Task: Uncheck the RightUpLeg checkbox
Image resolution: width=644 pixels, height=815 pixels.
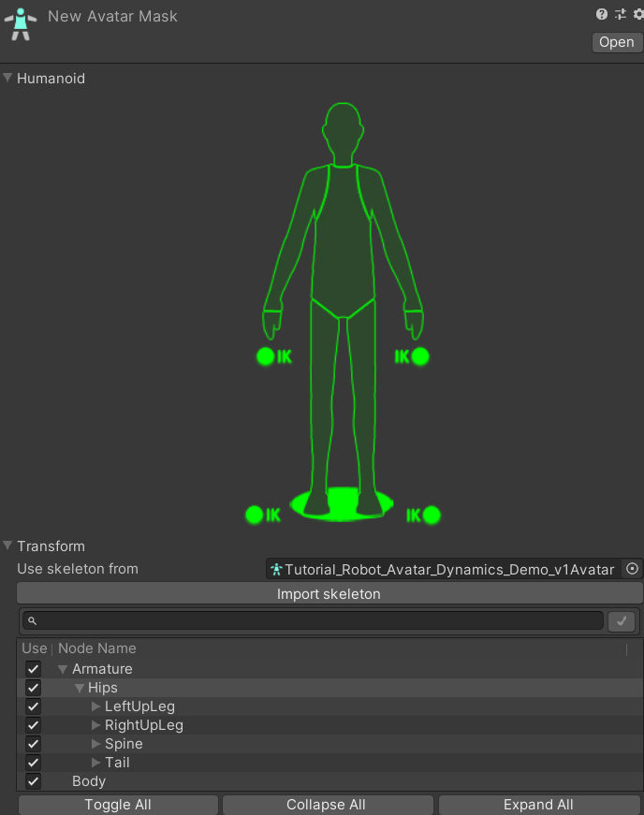Action: click(x=33, y=725)
